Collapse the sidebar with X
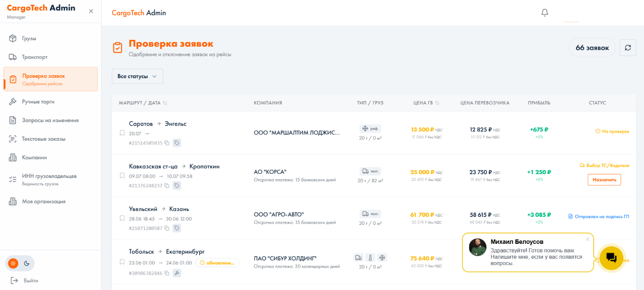Viewport: 644px width, 290px height. [91, 11]
